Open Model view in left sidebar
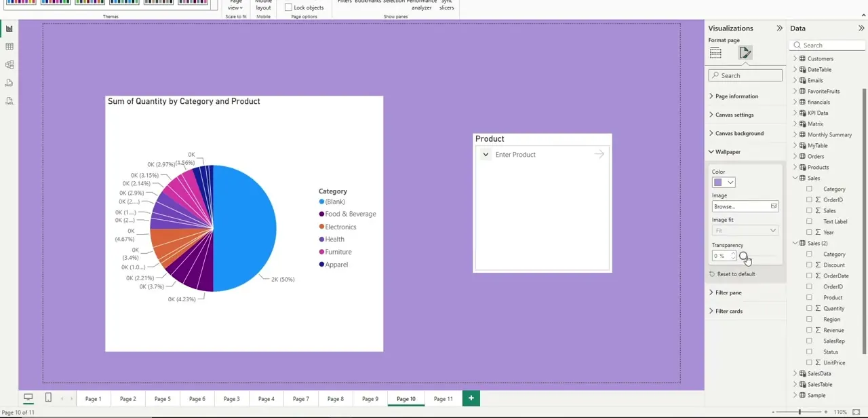This screenshot has width=868, height=418. (9, 65)
